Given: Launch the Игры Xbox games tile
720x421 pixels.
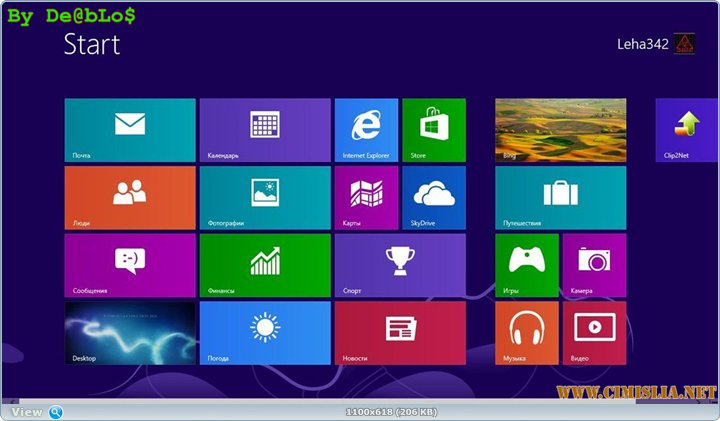Looking at the screenshot, I should pyautogui.click(x=527, y=265).
